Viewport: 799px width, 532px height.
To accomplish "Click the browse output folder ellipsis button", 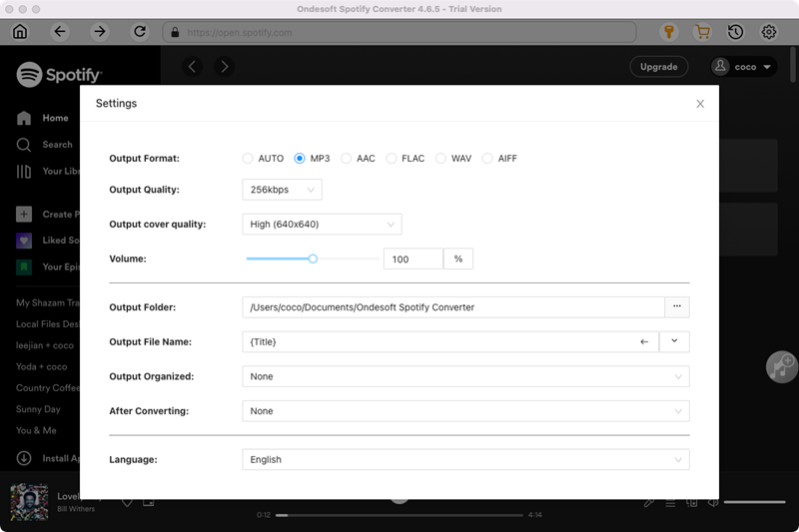I will (x=677, y=307).
